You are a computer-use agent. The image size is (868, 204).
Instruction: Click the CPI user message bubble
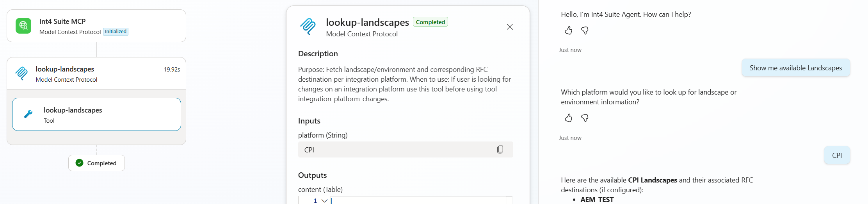pos(837,155)
